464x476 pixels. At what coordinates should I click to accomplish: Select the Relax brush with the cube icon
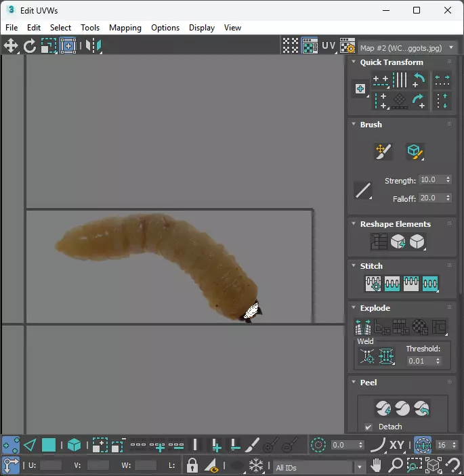point(415,152)
